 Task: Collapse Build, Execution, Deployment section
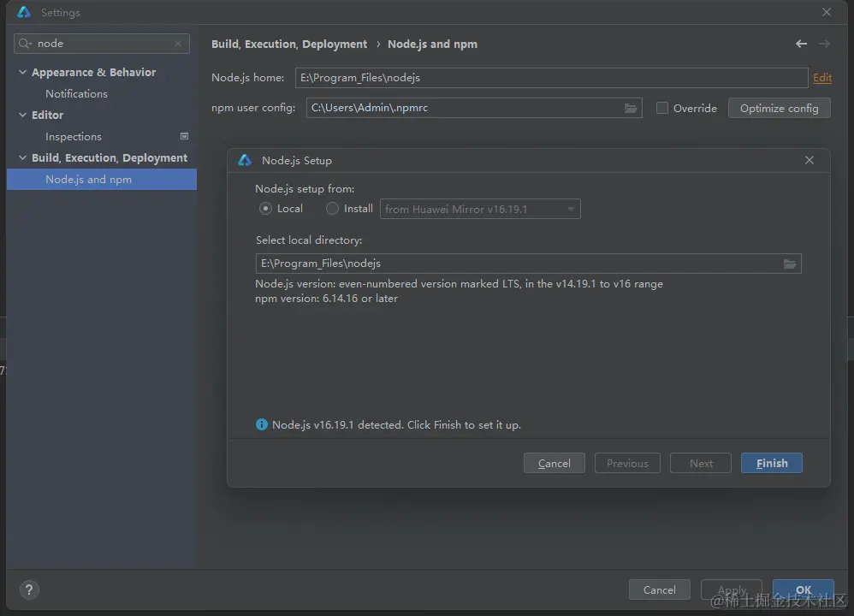[22, 158]
